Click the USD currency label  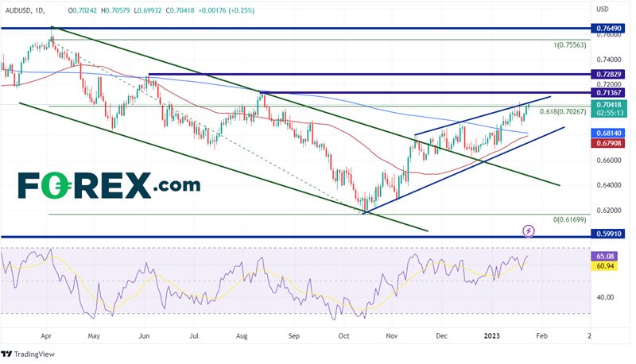tap(603, 9)
